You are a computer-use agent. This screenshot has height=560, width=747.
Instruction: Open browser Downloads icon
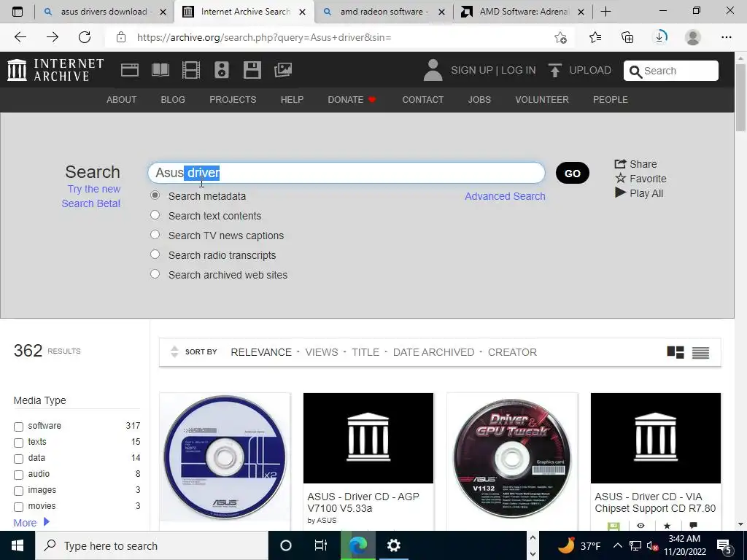(659, 37)
